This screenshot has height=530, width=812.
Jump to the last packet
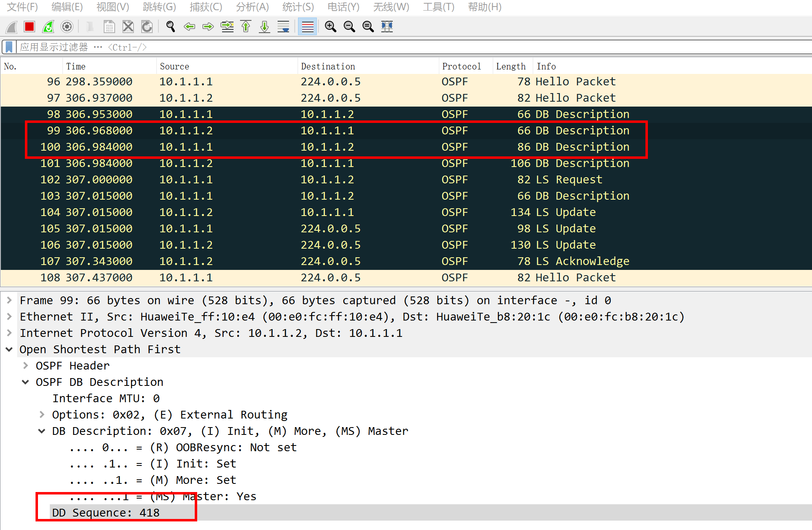point(265,27)
